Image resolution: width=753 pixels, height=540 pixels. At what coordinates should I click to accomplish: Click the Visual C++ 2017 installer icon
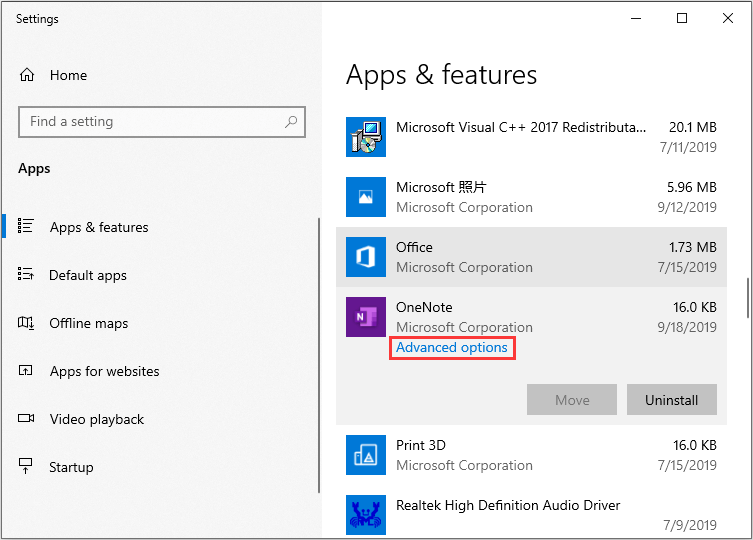coord(366,137)
